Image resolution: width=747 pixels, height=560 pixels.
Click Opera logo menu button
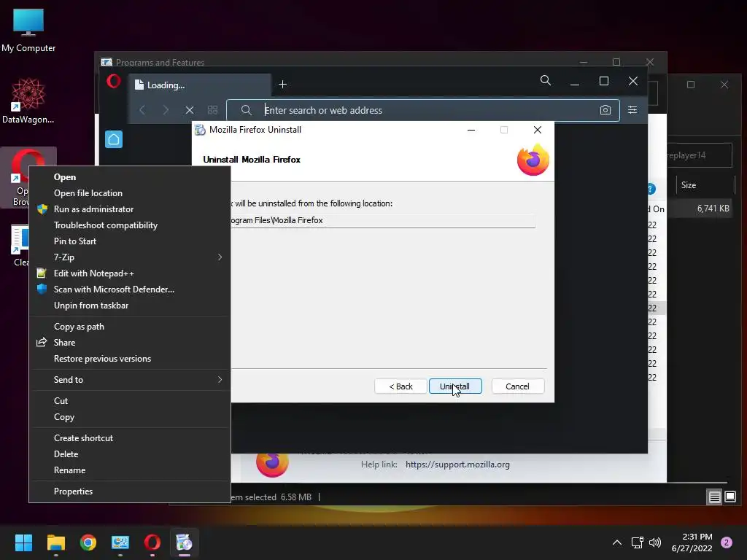[113, 82]
